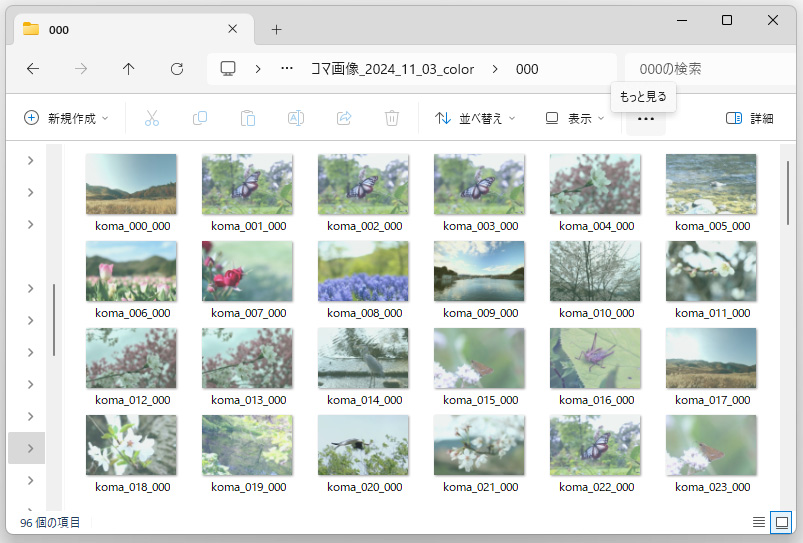Click the koma_019_000 file name

click(249, 487)
